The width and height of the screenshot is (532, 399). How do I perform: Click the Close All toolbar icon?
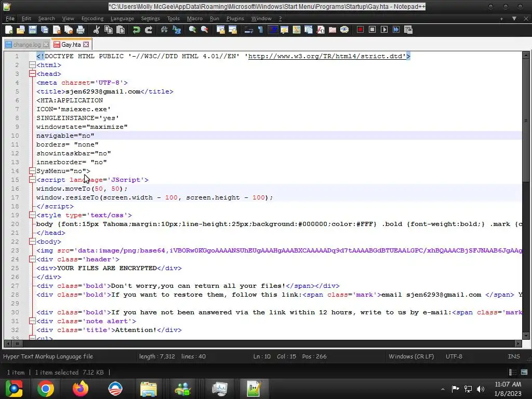coord(69,30)
